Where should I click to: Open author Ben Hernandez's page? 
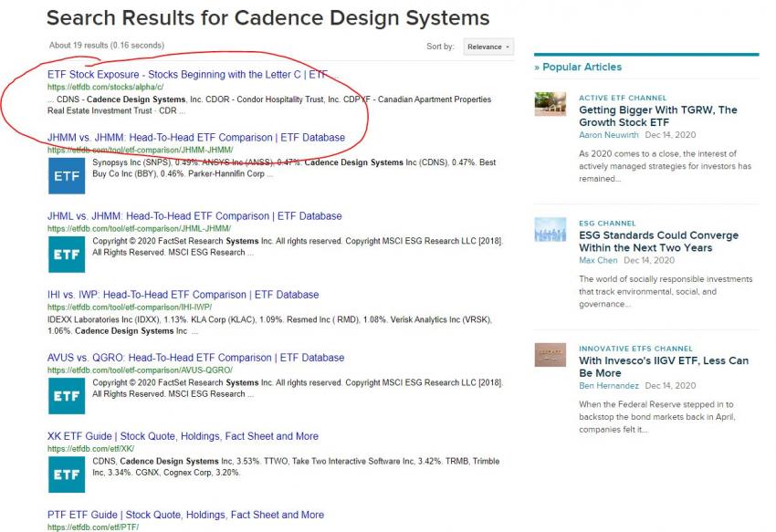click(609, 385)
